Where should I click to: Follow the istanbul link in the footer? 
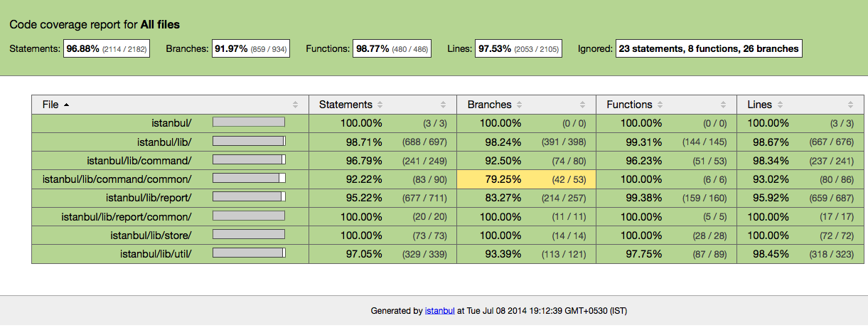[x=439, y=311]
